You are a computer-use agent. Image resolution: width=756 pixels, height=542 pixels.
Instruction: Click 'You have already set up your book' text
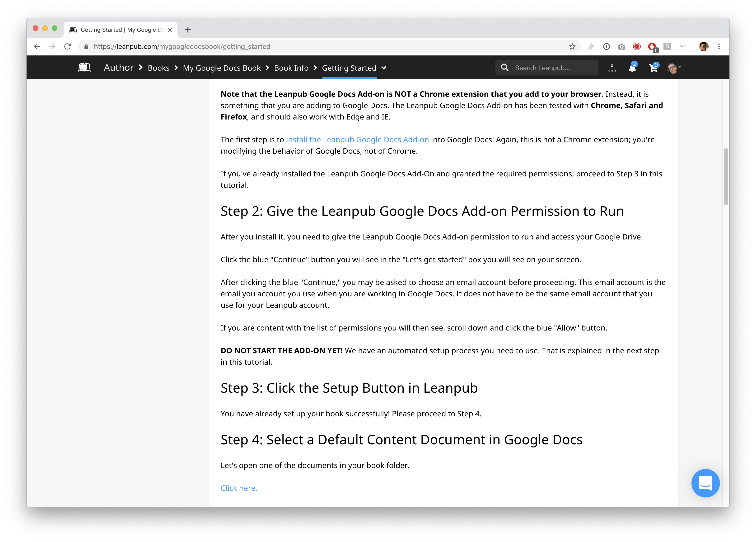351,414
